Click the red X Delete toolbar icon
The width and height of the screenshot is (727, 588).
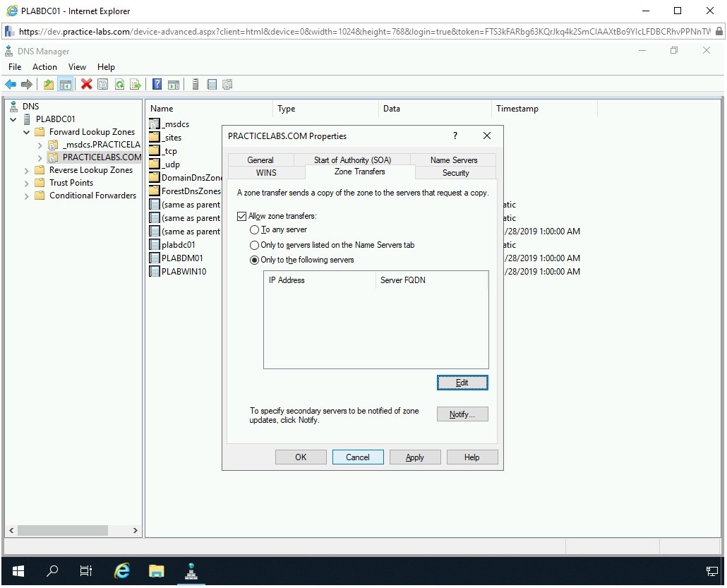point(86,85)
